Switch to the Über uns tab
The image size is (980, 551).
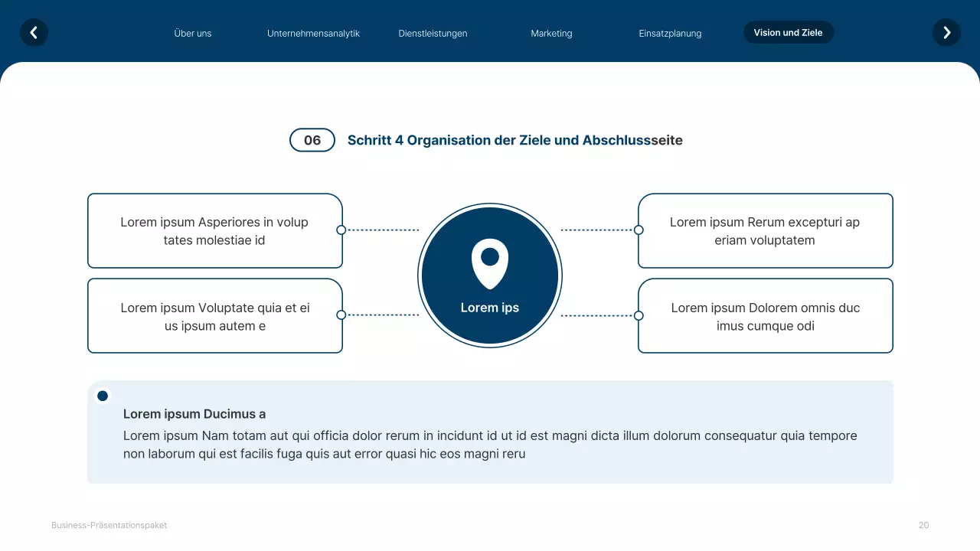(x=192, y=33)
